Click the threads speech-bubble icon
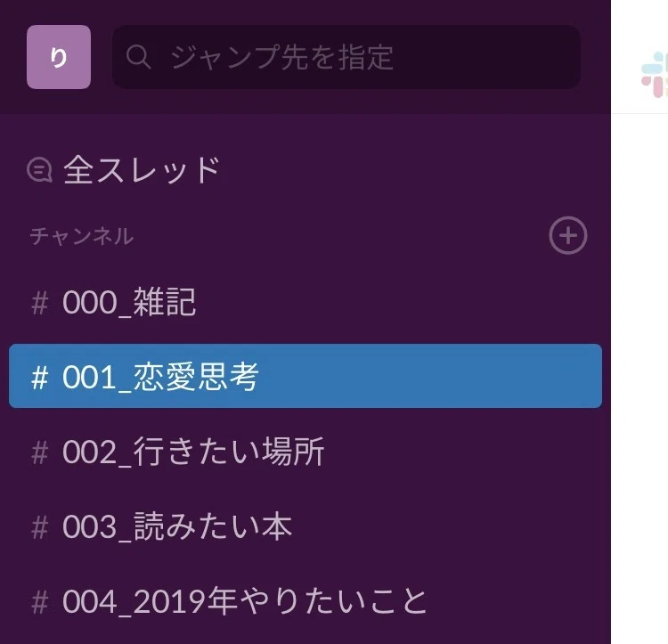The width and height of the screenshot is (668, 644). point(39,170)
